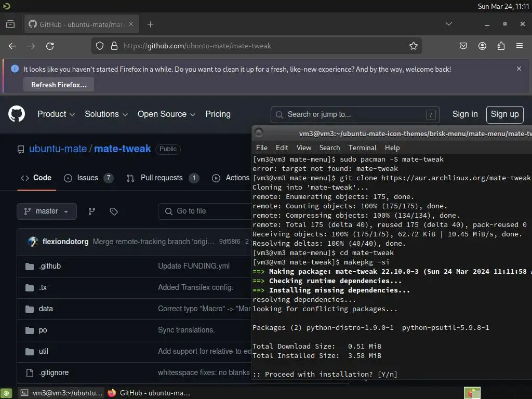Open the Firefox hamburger application menu
Screen dimensions: 532x399
click(x=520, y=46)
